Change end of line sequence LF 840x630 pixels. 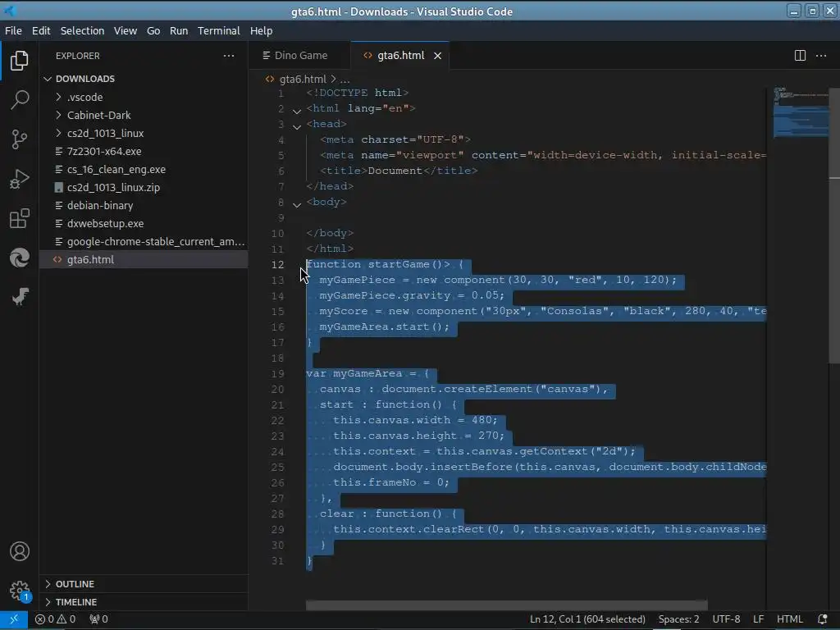click(758, 619)
